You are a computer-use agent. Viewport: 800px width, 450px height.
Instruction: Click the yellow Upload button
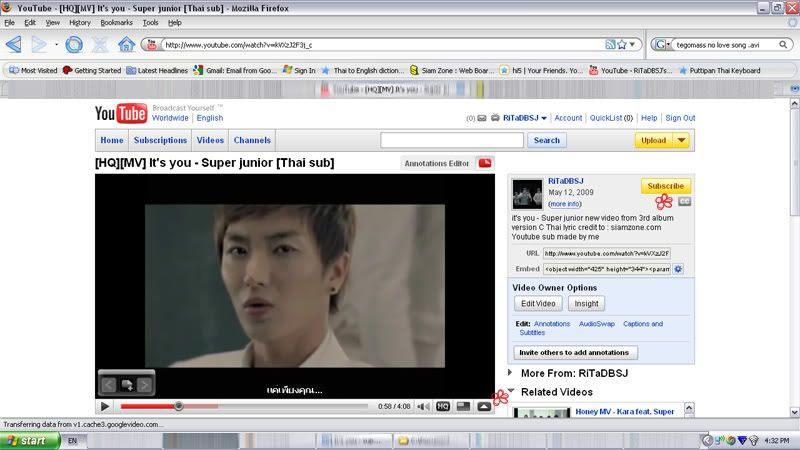(x=654, y=140)
